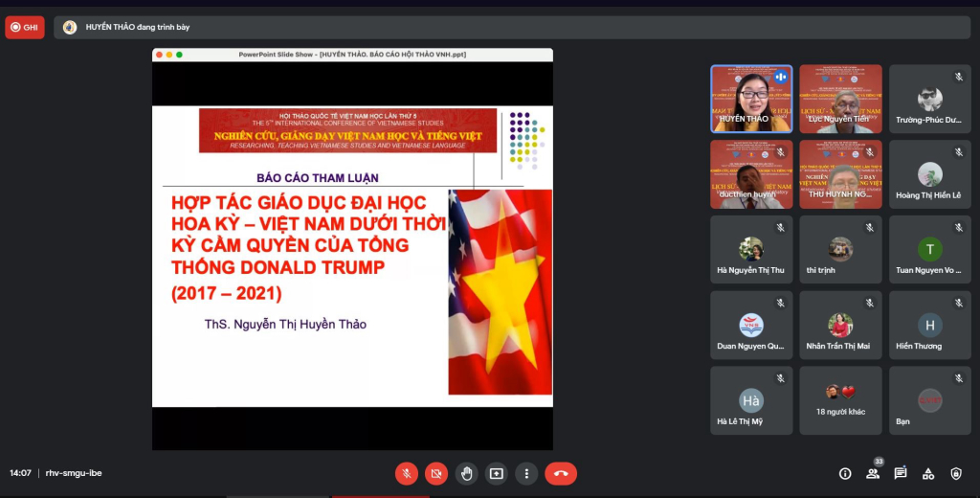Click the muted mic icon on Hà Lê Thị Mỹ tile
Screen dimensions: 980x498
point(780,378)
